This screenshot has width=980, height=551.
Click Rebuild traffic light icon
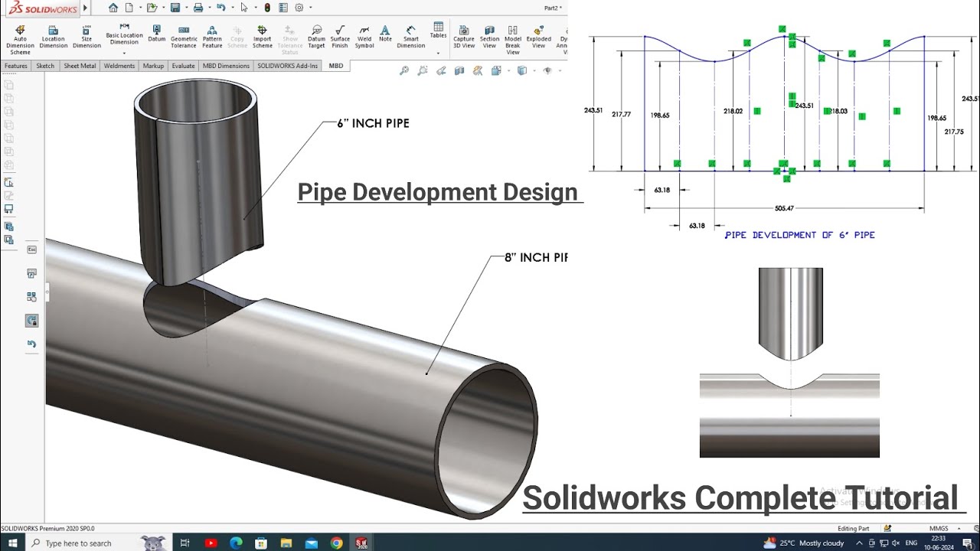coord(267,8)
